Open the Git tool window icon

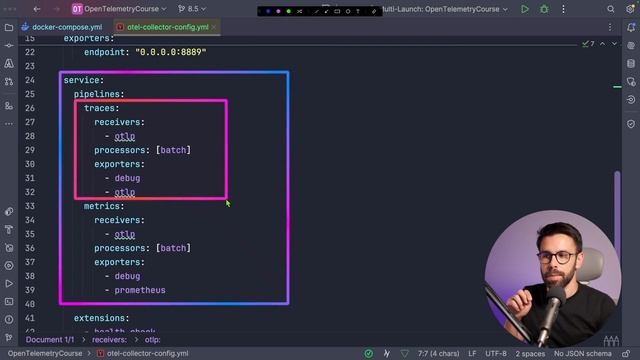pyautogui.click(x=9, y=337)
